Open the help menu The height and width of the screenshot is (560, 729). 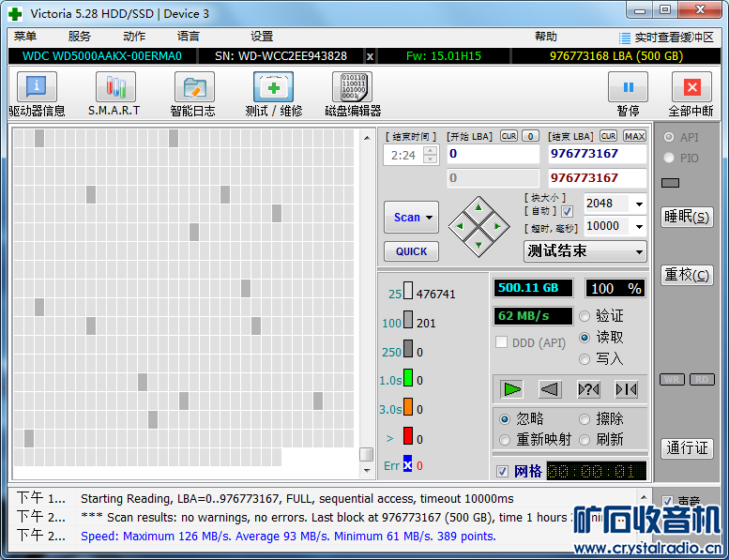[546, 37]
